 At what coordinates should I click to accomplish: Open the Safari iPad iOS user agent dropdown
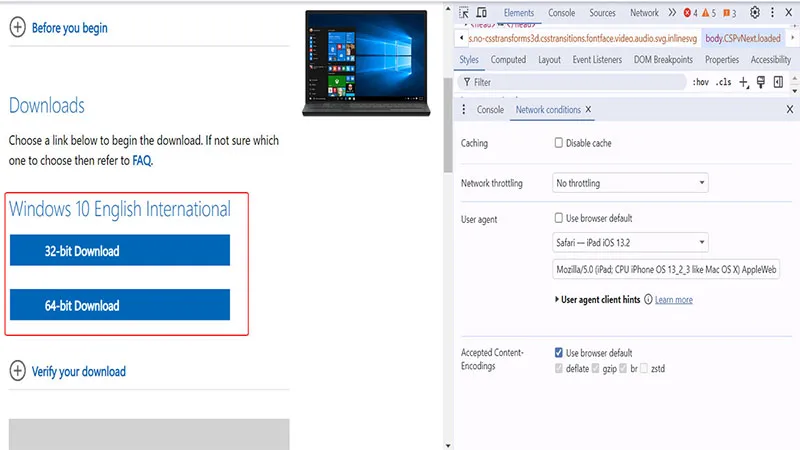630,242
